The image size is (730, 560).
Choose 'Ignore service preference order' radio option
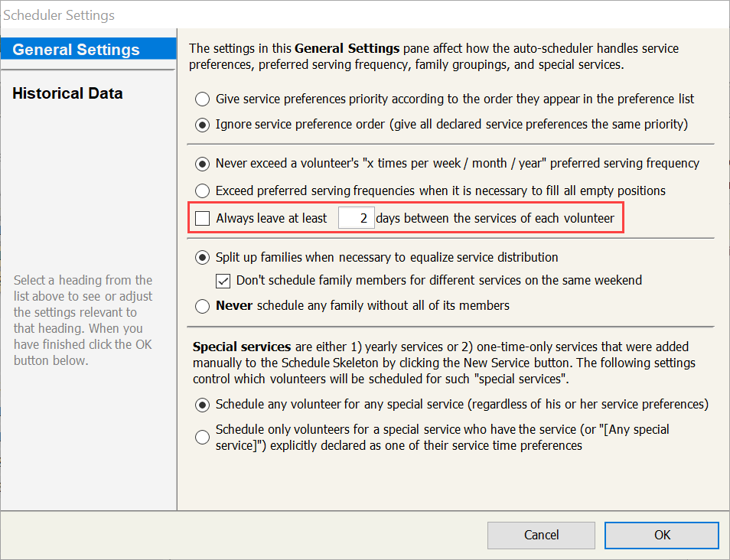203,124
